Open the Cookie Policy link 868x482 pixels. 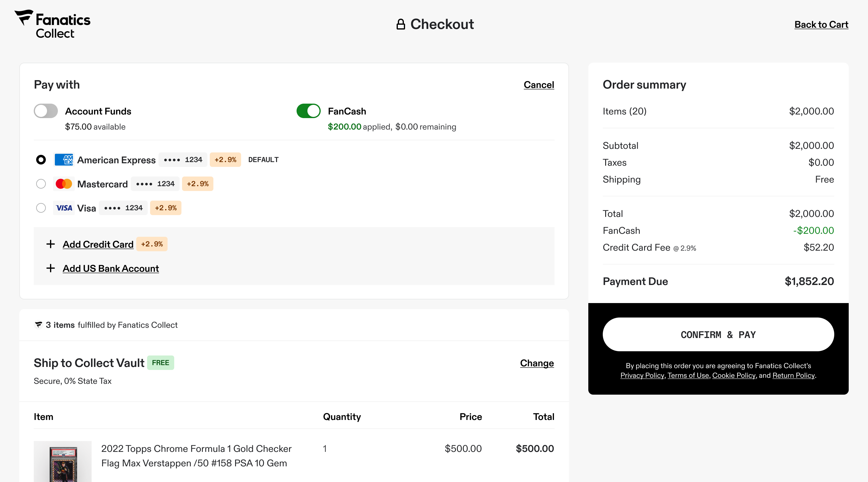pos(734,375)
